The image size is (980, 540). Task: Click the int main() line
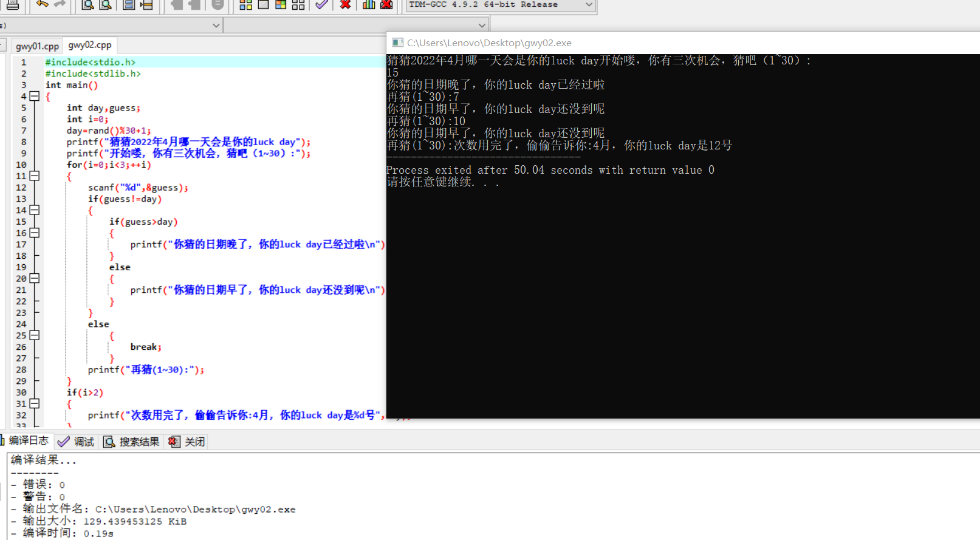click(x=72, y=85)
